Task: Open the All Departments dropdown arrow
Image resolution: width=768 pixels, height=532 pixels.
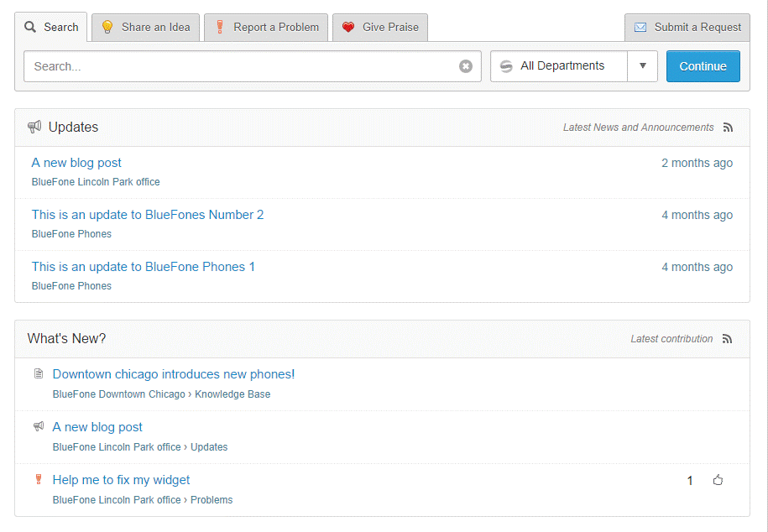Action: [x=643, y=66]
